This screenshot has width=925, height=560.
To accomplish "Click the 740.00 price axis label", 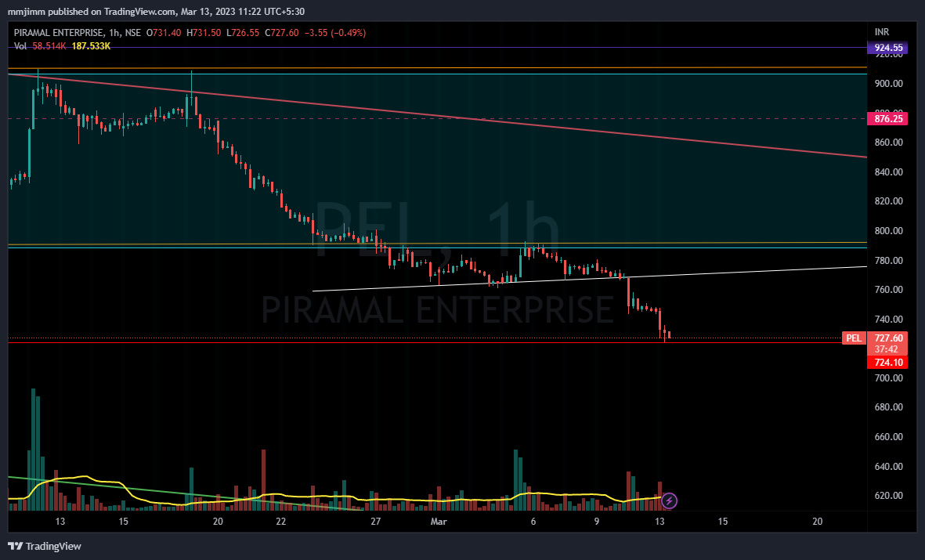I will [x=888, y=320].
